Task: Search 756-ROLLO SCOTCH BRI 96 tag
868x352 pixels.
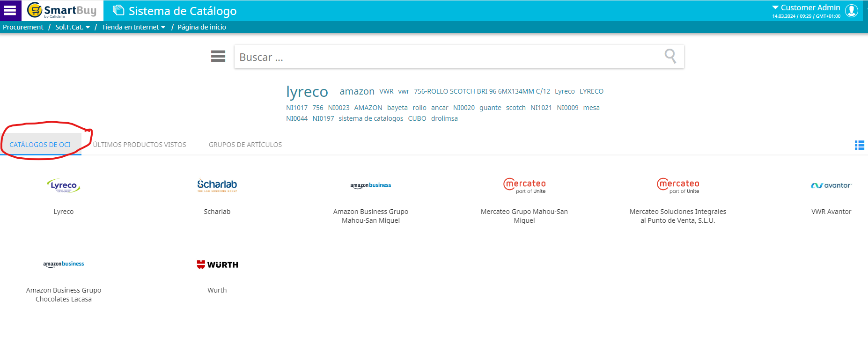Action: tap(482, 91)
